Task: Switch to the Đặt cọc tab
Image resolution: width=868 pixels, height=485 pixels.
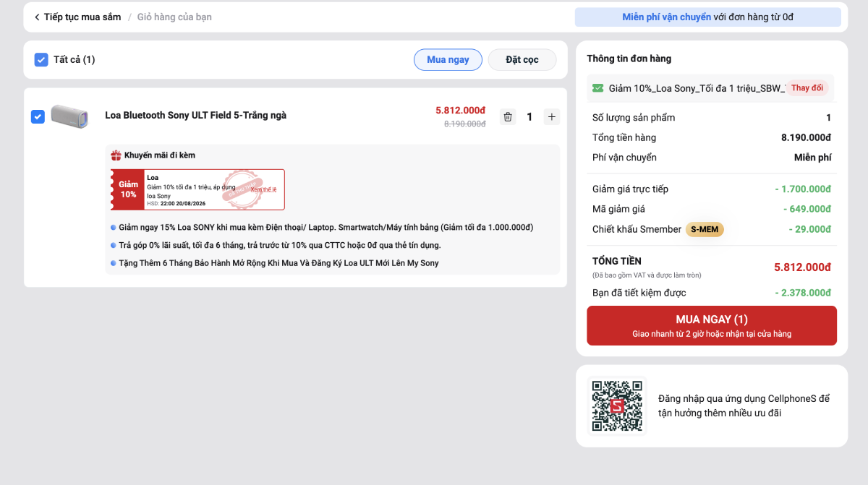Action: point(522,59)
